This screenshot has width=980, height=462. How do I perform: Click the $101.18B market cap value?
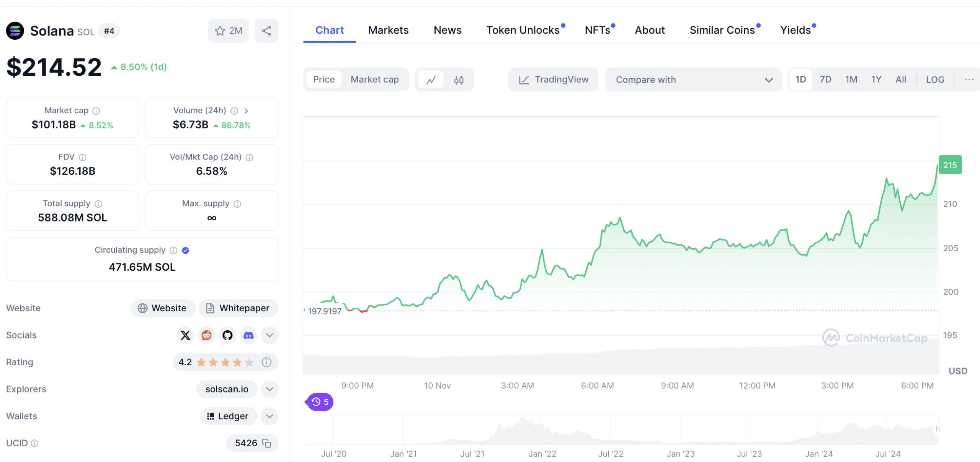coord(54,125)
